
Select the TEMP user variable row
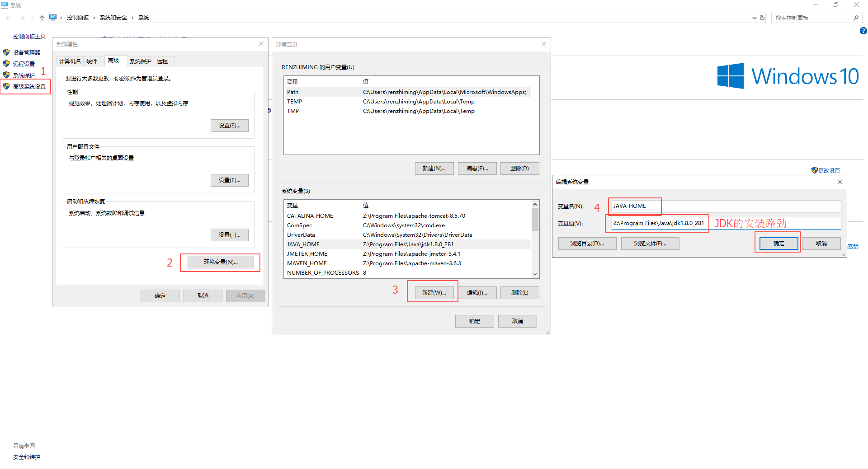point(408,102)
